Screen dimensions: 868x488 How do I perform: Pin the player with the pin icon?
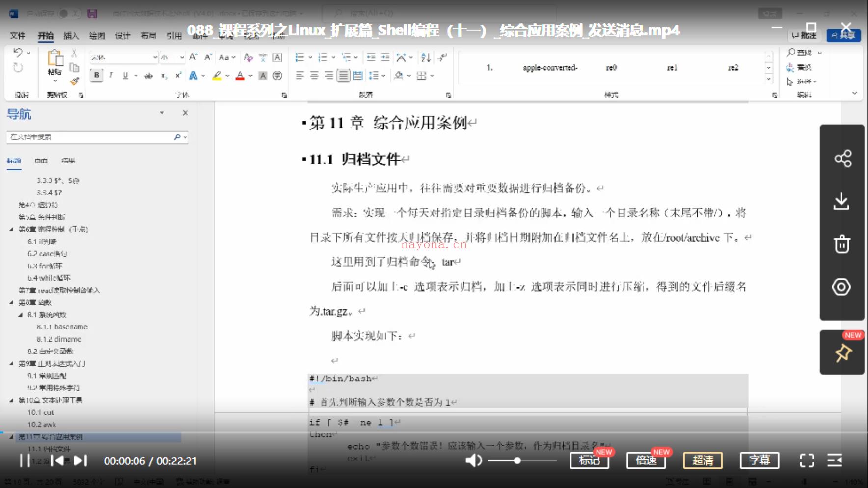pyautogui.click(x=842, y=352)
